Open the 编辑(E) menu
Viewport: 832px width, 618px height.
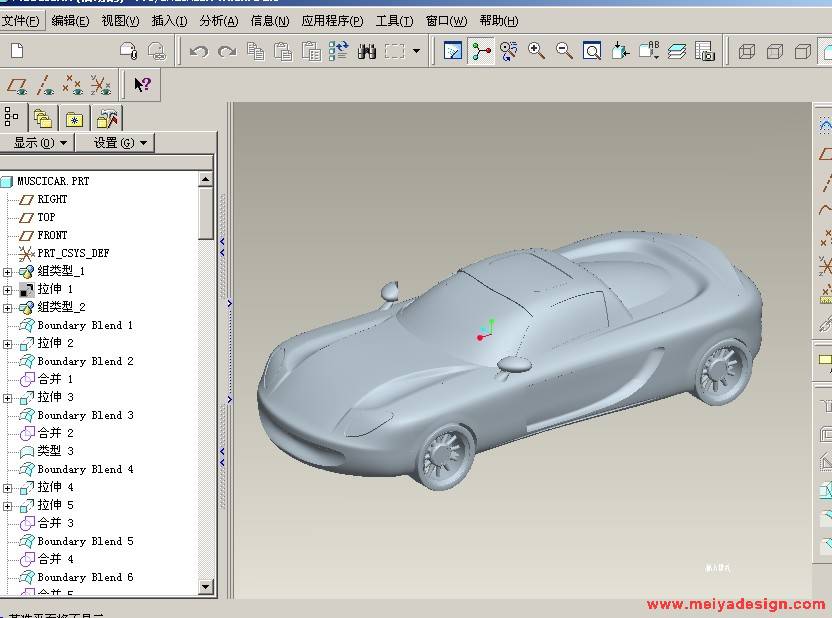[x=71, y=21]
